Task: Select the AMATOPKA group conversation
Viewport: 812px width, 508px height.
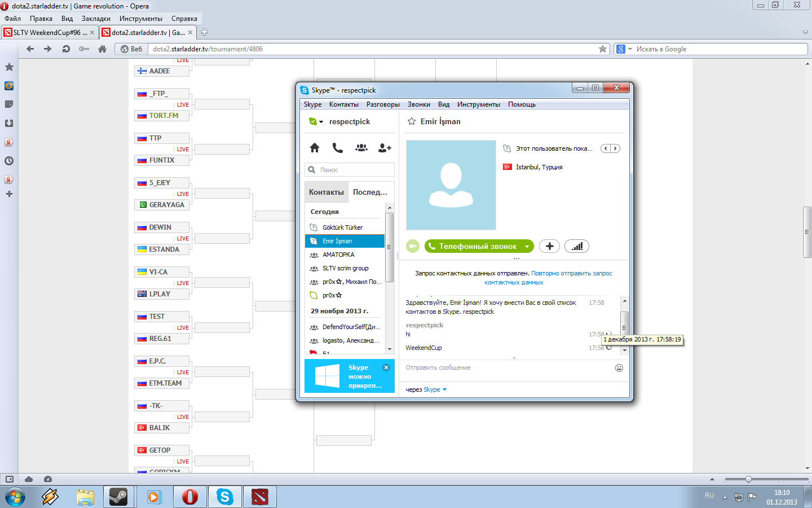Action: (345, 255)
